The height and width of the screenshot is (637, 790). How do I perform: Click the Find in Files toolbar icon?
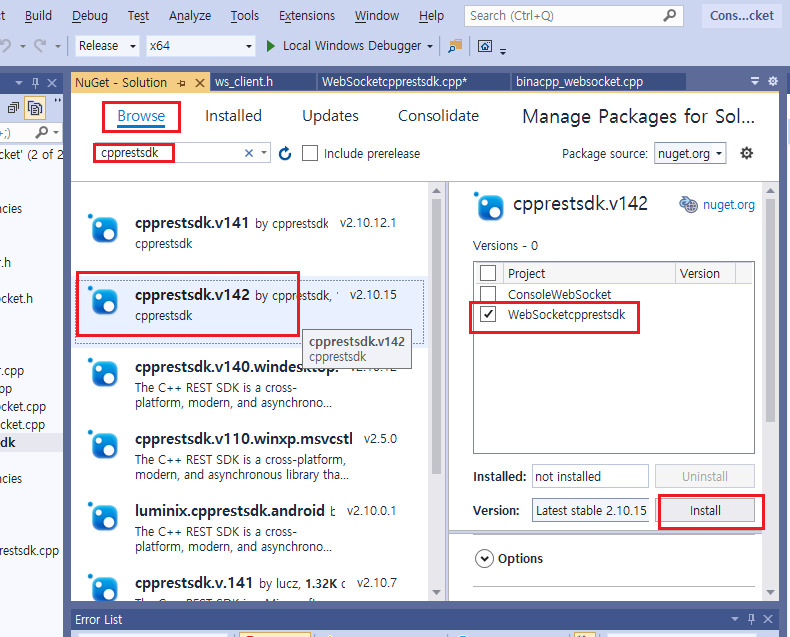pos(455,46)
